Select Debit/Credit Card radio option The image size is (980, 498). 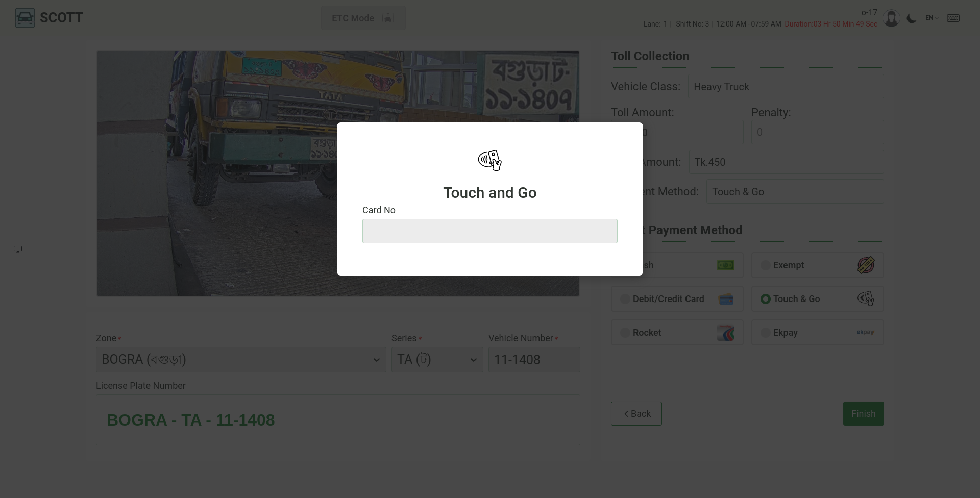[625, 299]
